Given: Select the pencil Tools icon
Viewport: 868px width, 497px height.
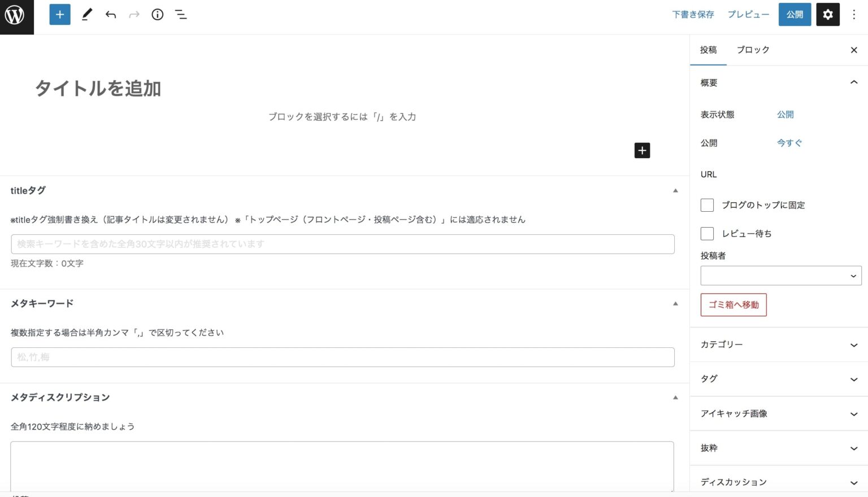Looking at the screenshot, I should tap(86, 15).
